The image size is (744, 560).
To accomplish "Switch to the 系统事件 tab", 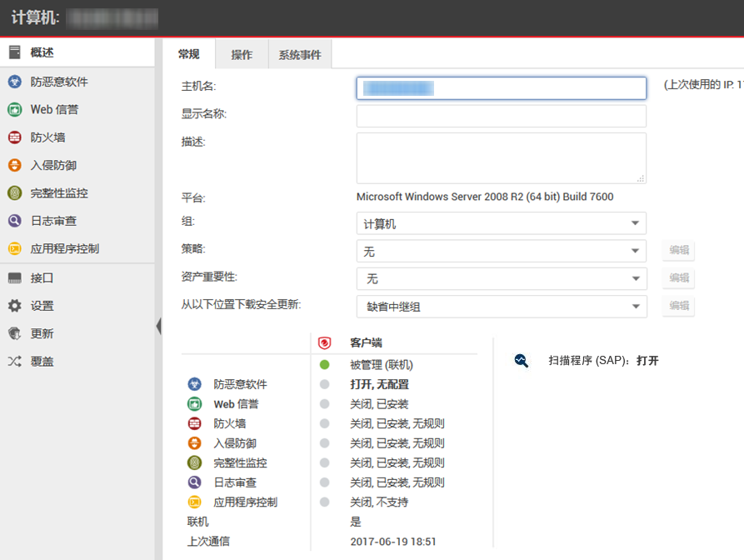I will coord(299,55).
